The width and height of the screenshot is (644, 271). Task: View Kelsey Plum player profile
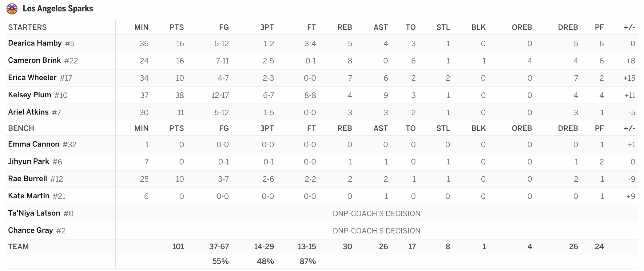30,95
